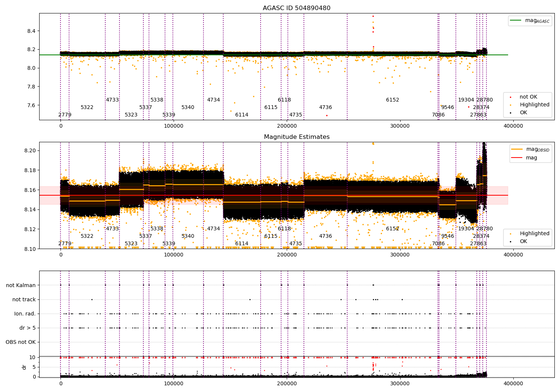Click OBSID label 4734 in Magnitude Estimates plot

214,229
